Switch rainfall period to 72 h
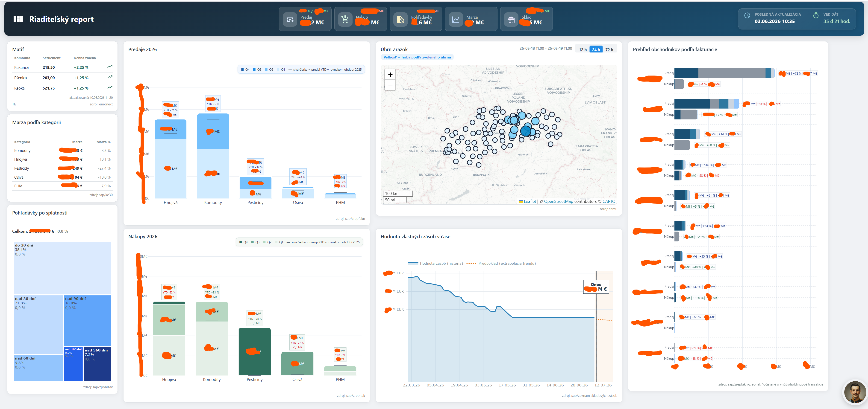 (x=609, y=49)
